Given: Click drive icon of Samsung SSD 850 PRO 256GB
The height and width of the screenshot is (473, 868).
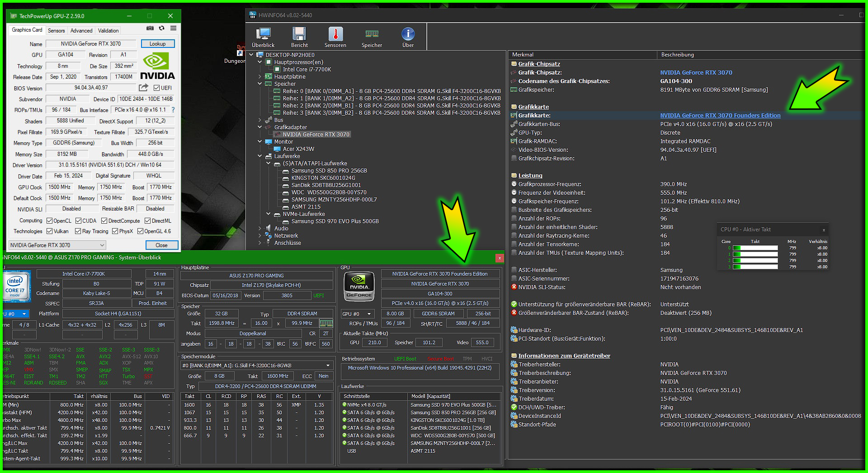Looking at the screenshot, I should coord(286,171).
